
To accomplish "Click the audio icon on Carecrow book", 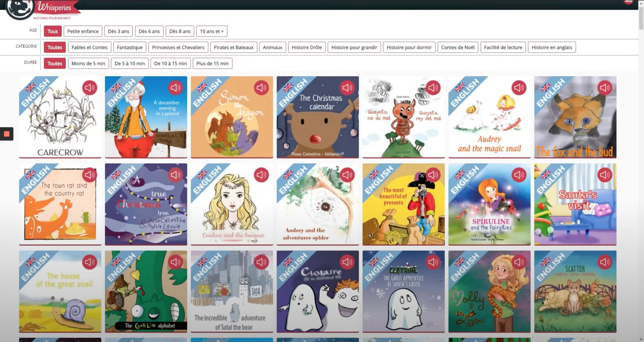I will point(90,88).
